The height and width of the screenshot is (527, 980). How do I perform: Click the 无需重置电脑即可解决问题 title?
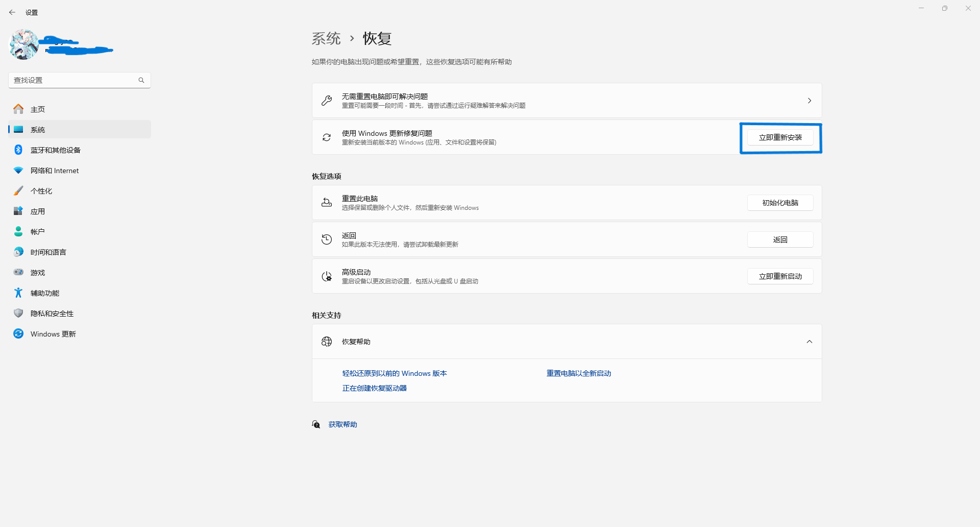(385, 97)
